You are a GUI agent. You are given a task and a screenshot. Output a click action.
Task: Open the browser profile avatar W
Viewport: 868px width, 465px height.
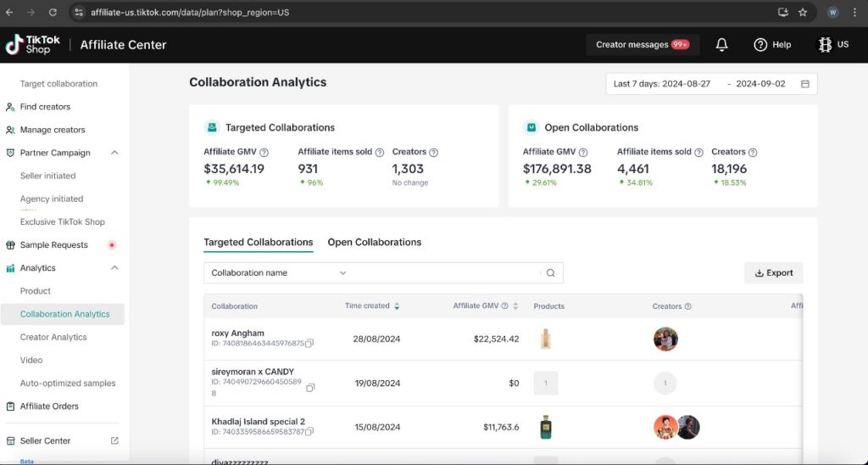[x=832, y=12]
